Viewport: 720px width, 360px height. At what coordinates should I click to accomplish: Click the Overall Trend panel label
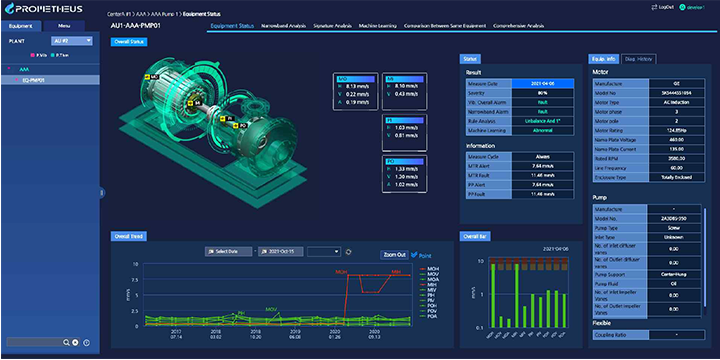[x=129, y=236]
